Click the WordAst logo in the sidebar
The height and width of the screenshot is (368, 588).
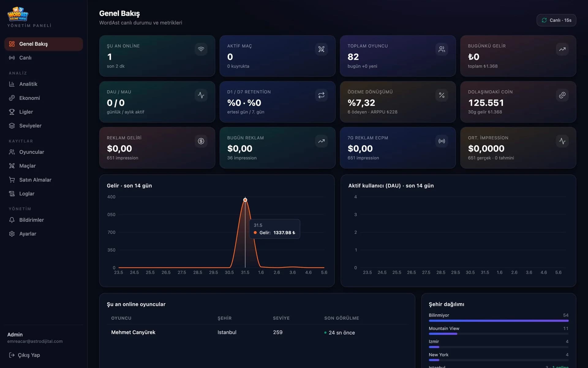point(18,14)
